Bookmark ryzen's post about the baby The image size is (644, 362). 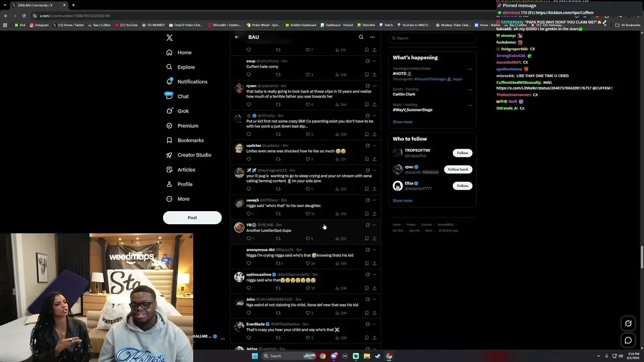coord(366,105)
